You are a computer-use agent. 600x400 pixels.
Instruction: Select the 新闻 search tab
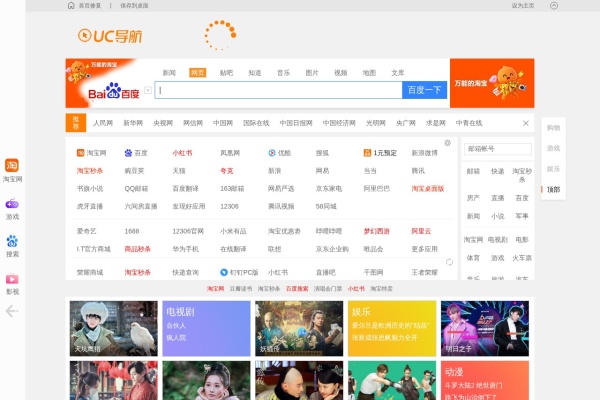click(169, 73)
